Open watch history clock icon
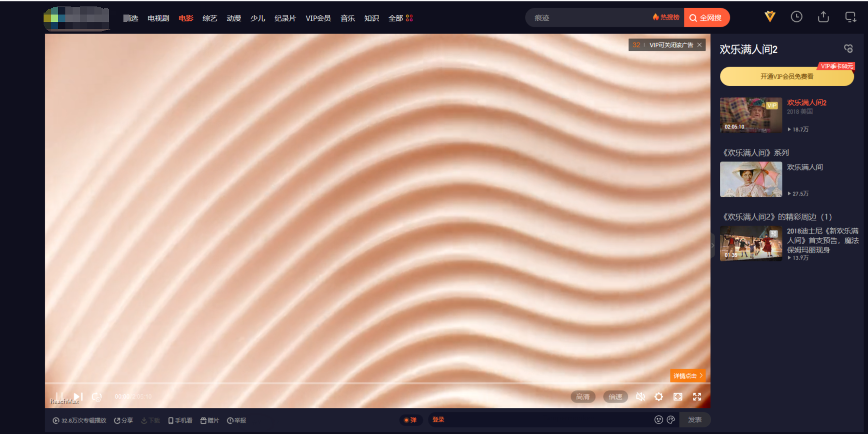 pos(796,17)
